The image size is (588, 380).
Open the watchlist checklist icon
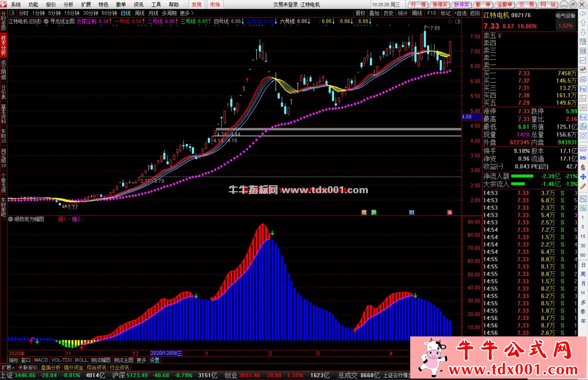[x=583, y=42]
